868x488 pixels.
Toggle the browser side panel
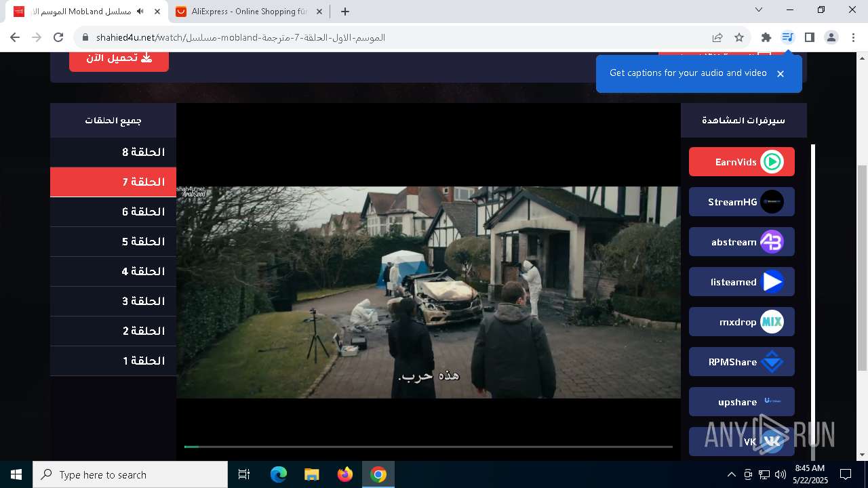809,37
